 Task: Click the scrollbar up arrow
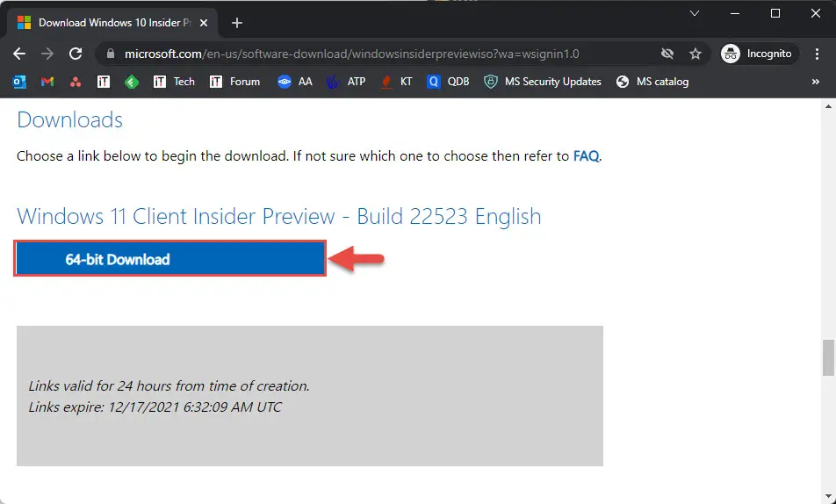pyautogui.click(x=828, y=106)
